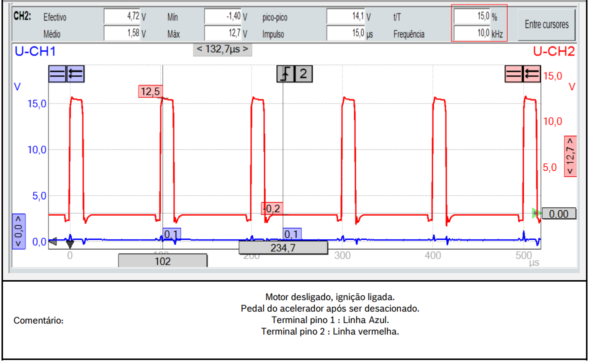The width and height of the screenshot is (592, 364).
Task: Click the blue CH1 arrow-to-line icon
Action: 75,74
